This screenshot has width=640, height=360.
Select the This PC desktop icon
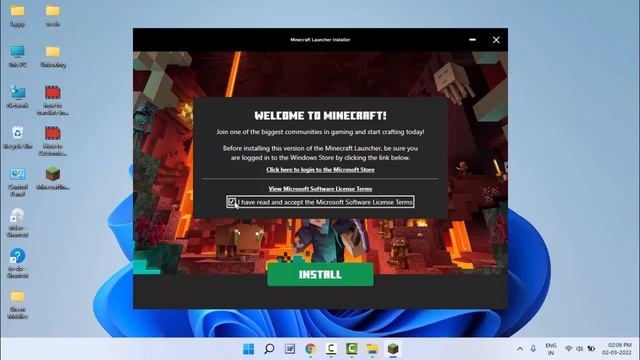point(18,56)
